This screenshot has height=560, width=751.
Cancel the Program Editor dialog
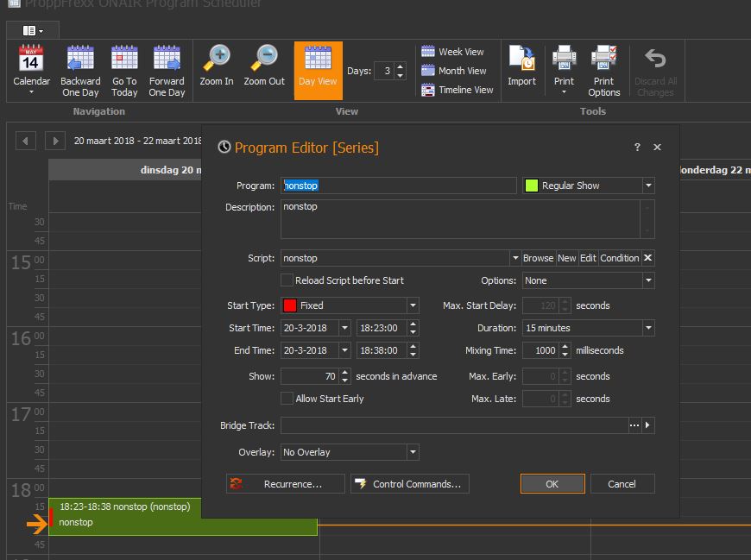(x=622, y=484)
